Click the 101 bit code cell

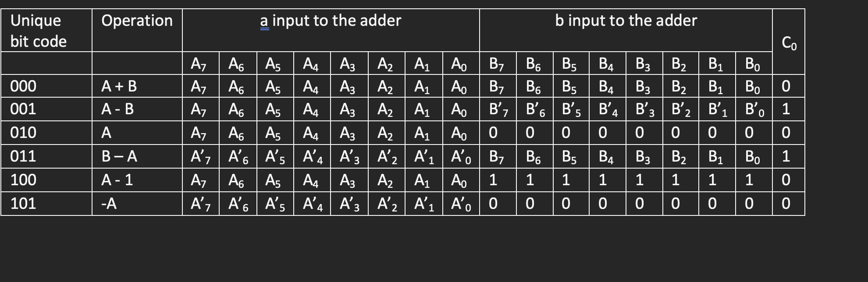46,204
